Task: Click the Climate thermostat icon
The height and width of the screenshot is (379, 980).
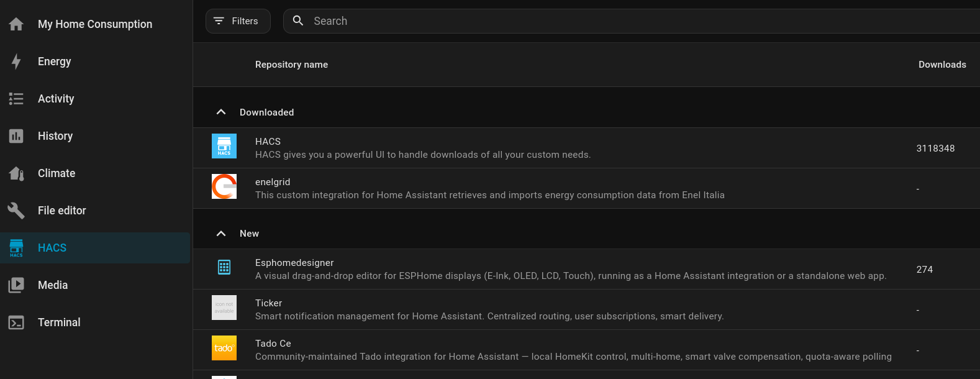Action: tap(16, 173)
